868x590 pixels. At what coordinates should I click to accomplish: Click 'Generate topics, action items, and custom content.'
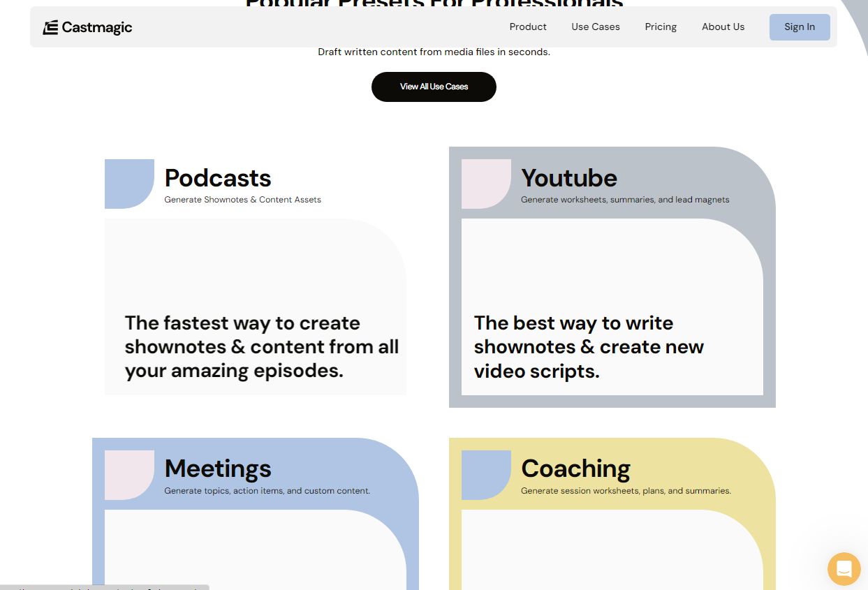point(267,491)
